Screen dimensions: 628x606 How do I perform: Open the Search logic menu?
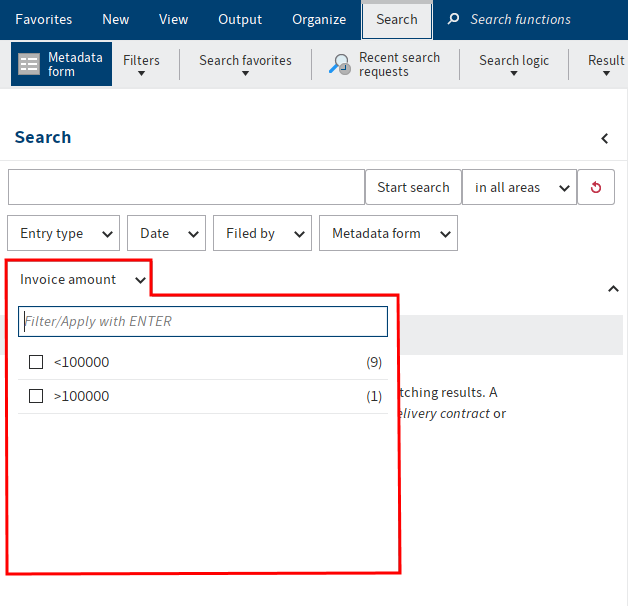(513, 65)
